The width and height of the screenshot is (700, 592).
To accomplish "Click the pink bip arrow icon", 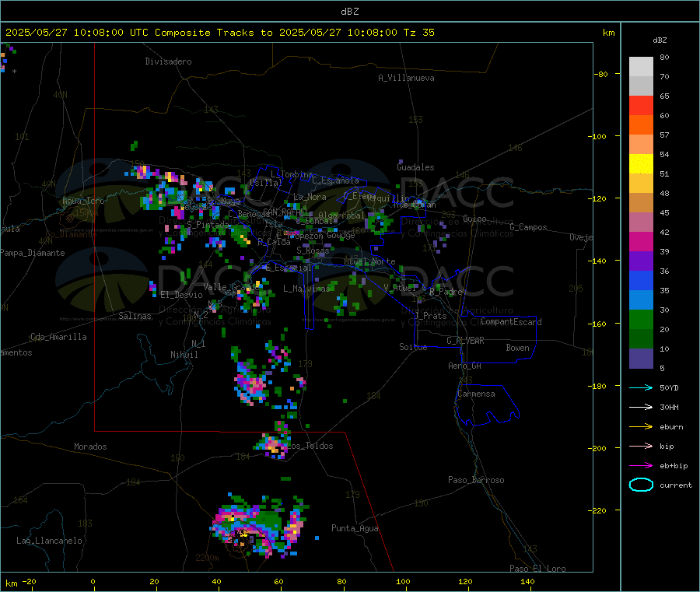I will pyautogui.click(x=641, y=446).
